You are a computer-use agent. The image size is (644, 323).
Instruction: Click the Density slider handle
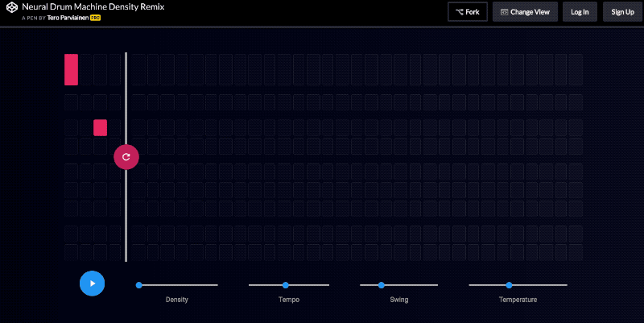tap(139, 285)
